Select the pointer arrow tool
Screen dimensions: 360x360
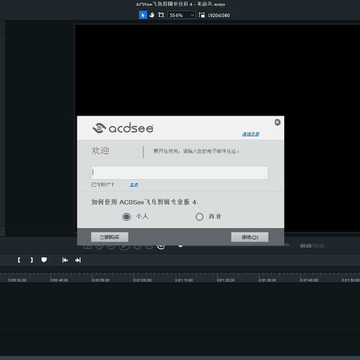pyautogui.click(x=143, y=15)
